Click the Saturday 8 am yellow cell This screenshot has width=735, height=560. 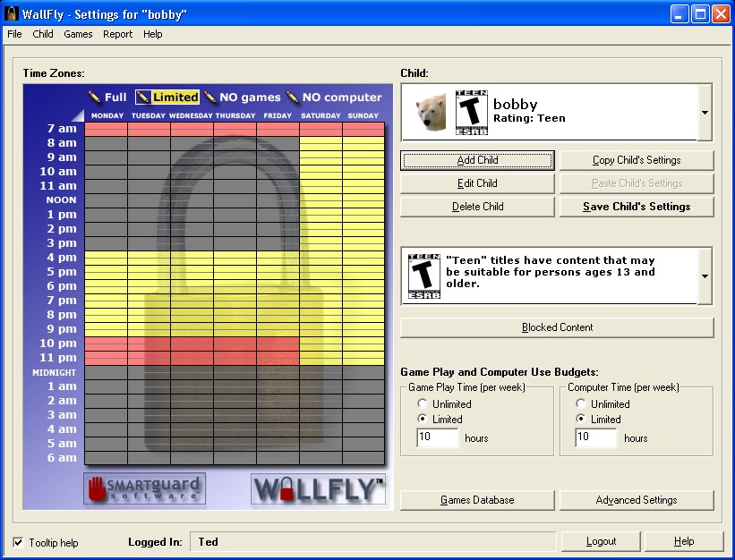321,144
